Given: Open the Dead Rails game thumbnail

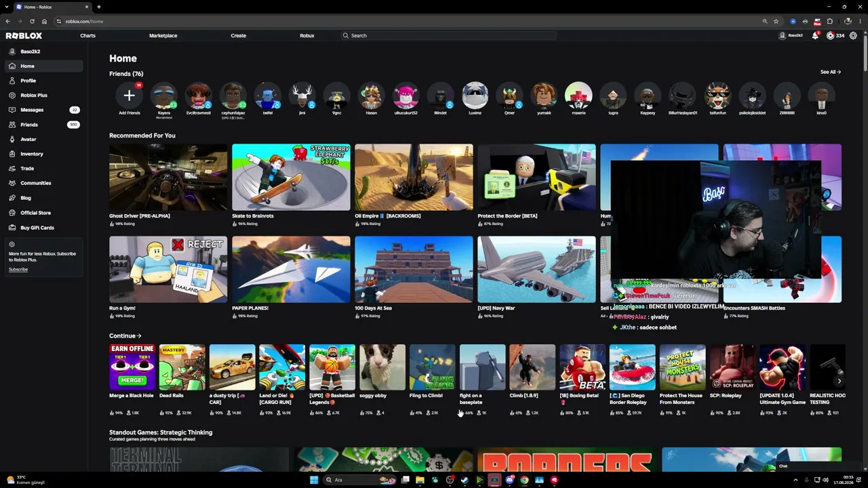Looking at the screenshot, I should pos(182,367).
